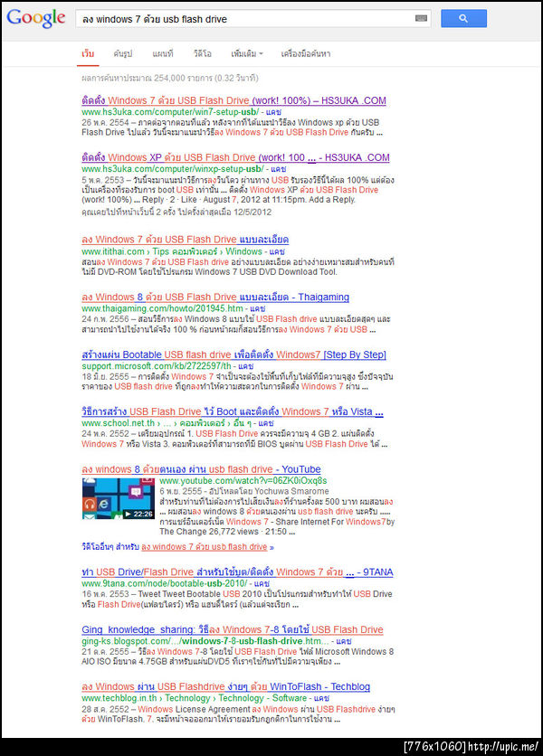Open result ติดตั้ง Windows XP ด้วย USB Flash Drive HS3UKA
The image size is (543, 756).
pos(235,157)
